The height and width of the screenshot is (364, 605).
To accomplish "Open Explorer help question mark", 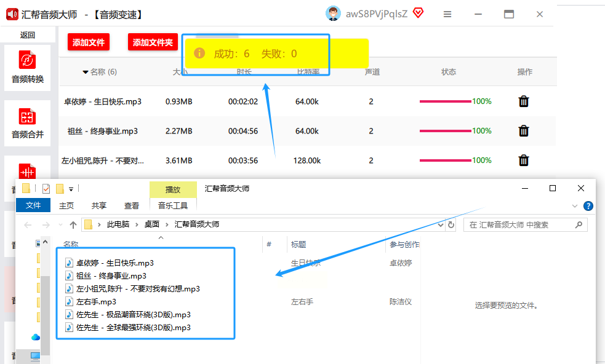I will coord(588,206).
